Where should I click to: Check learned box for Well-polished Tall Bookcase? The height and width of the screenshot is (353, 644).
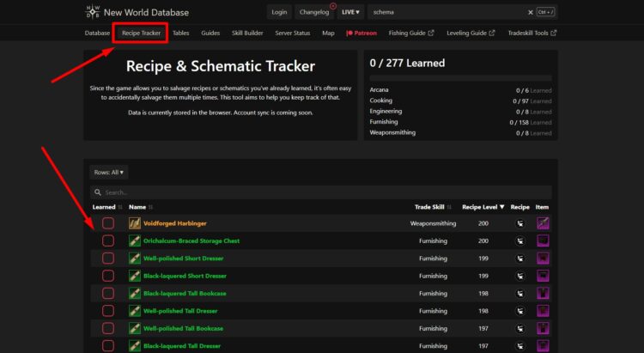pos(108,328)
